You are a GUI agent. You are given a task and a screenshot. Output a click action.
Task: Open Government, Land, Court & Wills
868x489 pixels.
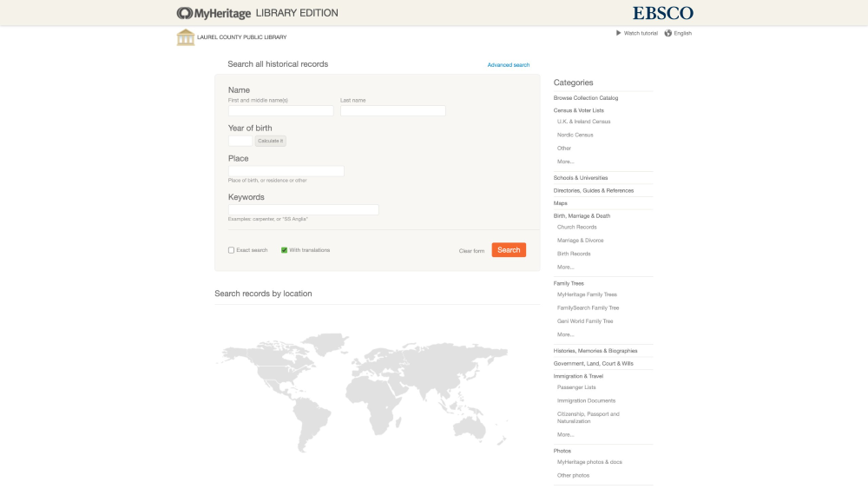click(x=594, y=364)
